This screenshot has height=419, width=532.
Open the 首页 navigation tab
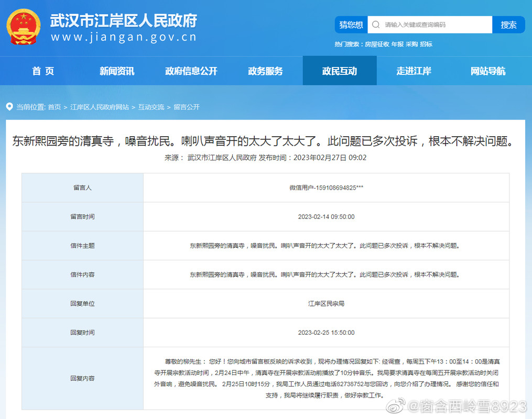tap(43, 71)
